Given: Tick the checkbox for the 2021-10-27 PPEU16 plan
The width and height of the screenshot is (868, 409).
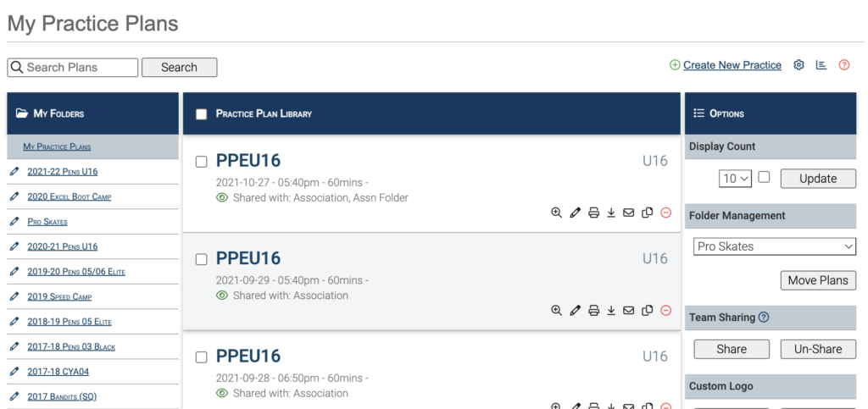Looking at the screenshot, I should click(202, 162).
